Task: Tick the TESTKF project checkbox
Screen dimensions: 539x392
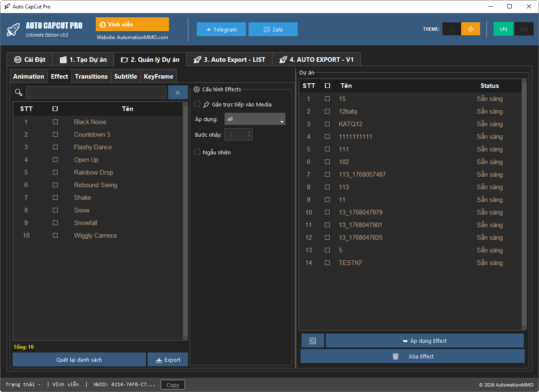Action: (328, 263)
